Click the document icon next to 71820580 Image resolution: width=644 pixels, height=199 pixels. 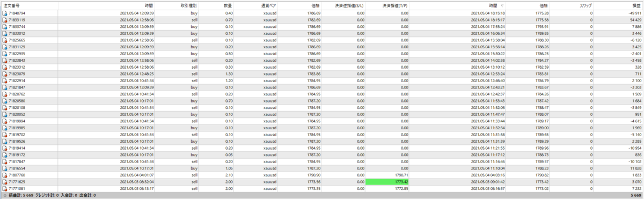click(x=5, y=101)
